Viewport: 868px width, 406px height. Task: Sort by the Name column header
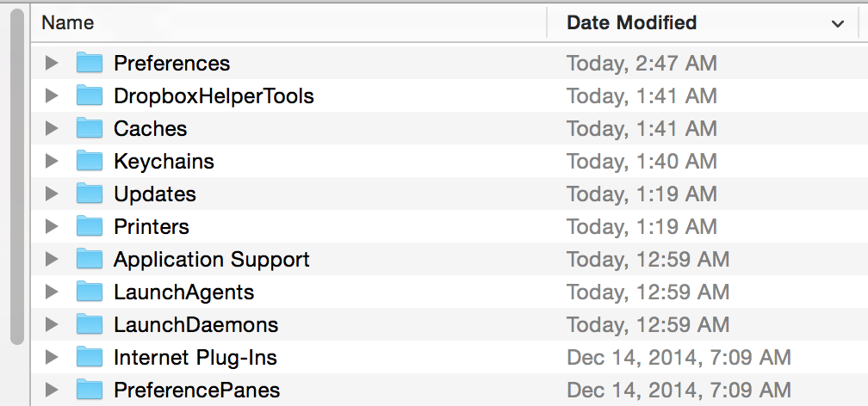[x=68, y=23]
